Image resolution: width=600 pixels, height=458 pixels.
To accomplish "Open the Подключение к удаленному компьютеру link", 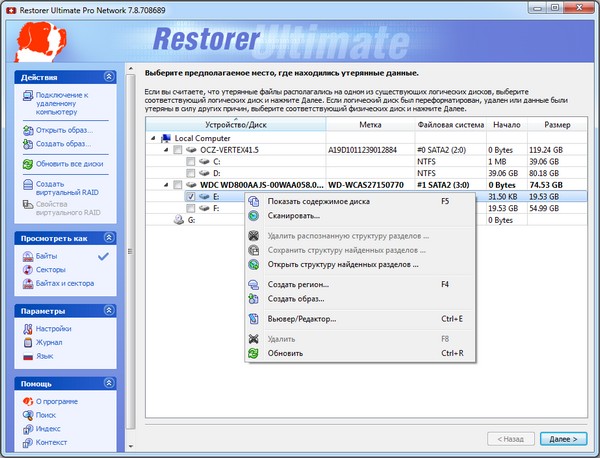I will 62,103.
